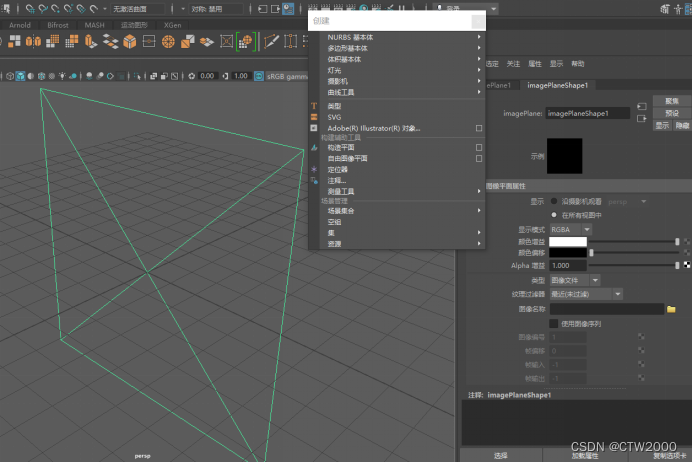Click the make live surface magnet icon
The image size is (693, 462).
[x=94, y=8]
